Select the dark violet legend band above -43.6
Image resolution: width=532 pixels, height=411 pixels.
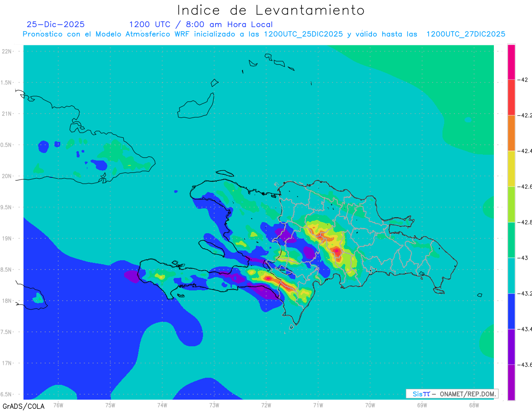[x=511, y=347]
